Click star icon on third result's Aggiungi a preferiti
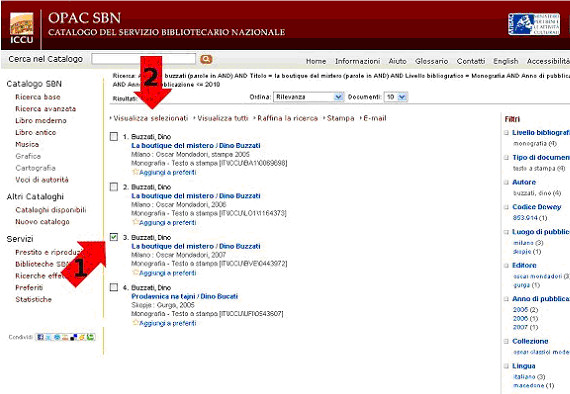The image size is (570, 394). 135,273
